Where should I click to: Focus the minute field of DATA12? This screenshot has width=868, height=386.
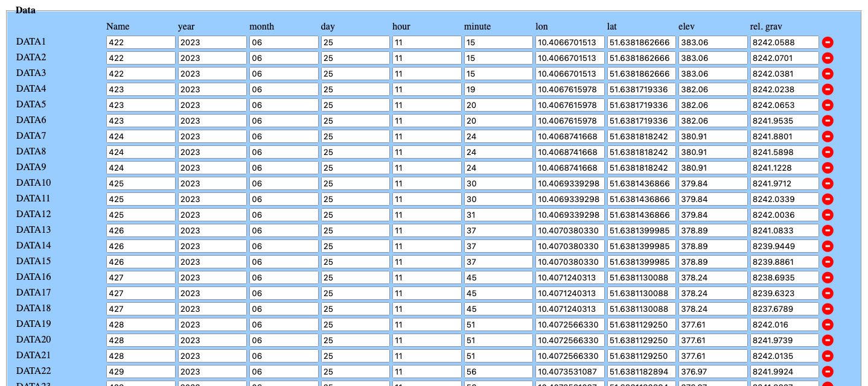tap(498, 215)
